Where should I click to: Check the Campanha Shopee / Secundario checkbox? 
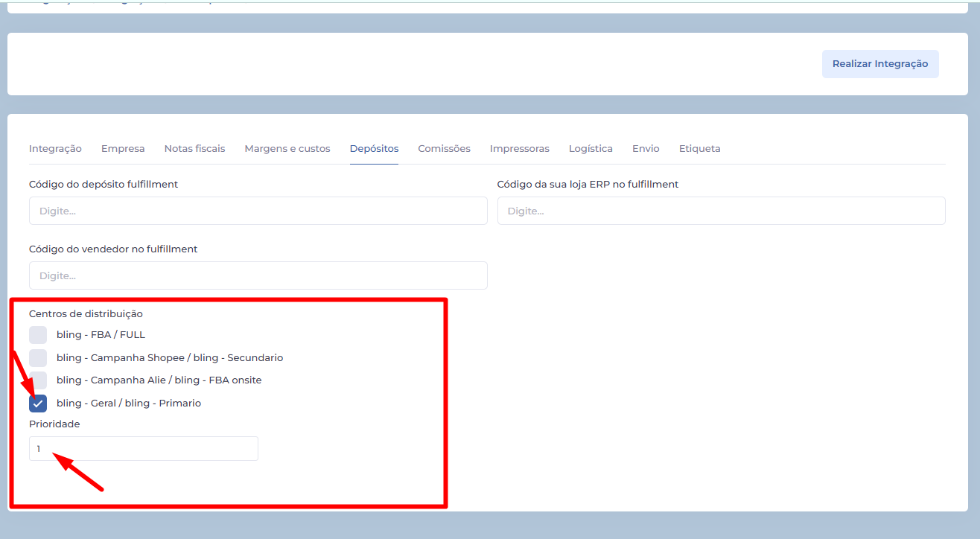click(38, 358)
